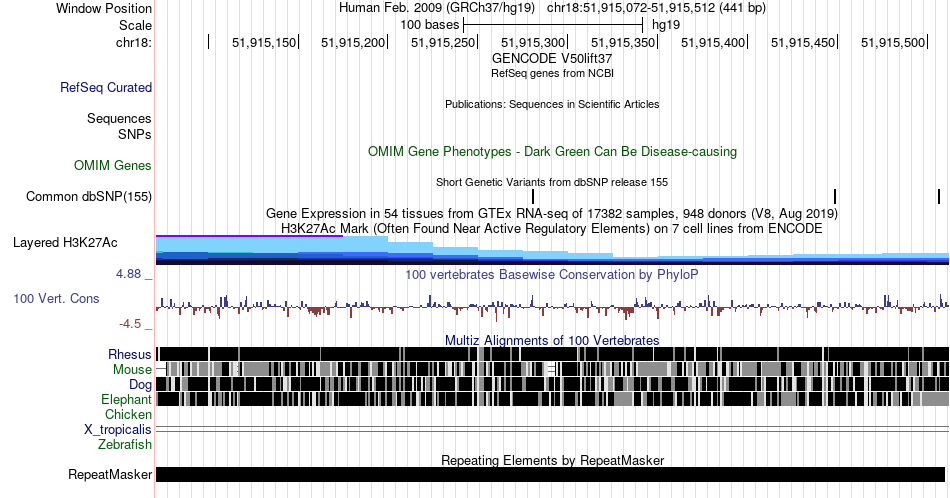Click the purple line atop H3K27Ac signal

(249, 236)
